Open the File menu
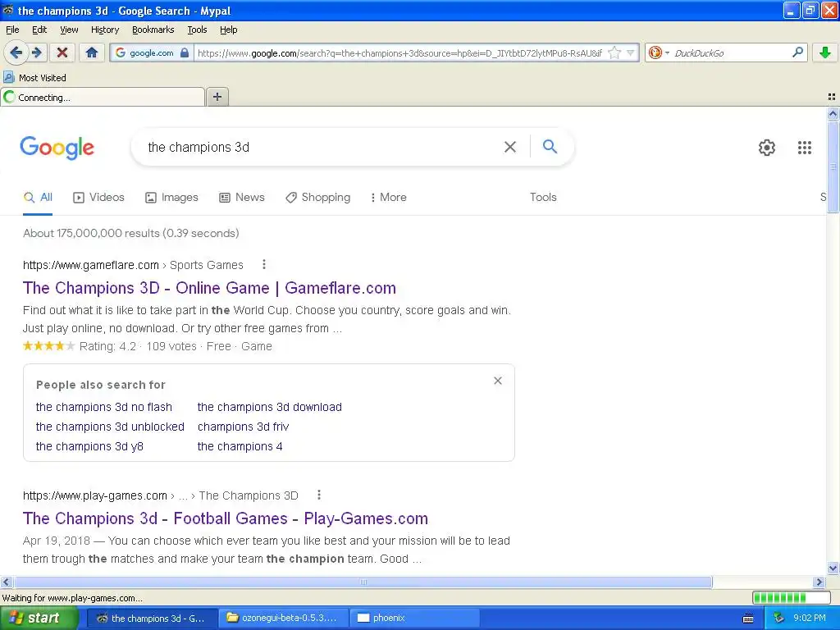This screenshot has width=840, height=630. click(12, 30)
